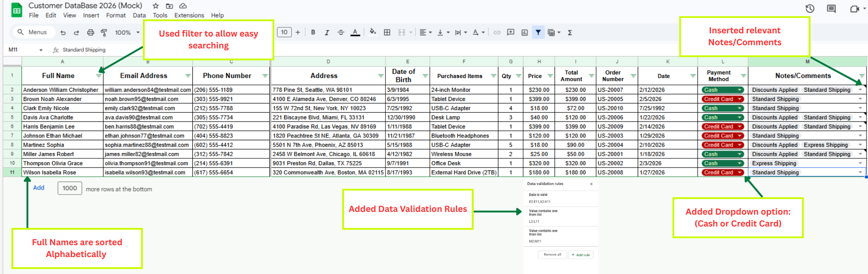Click the rows count 1000 field

click(70, 188)
